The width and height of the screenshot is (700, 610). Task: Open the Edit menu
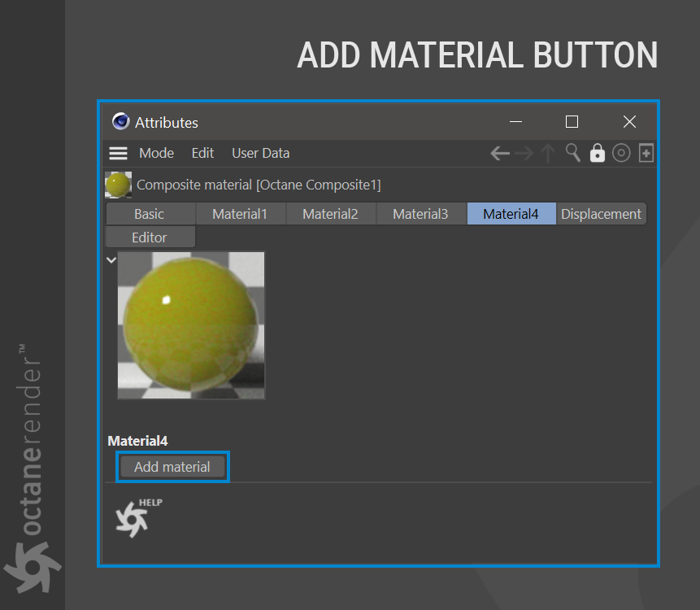[202, 153]
